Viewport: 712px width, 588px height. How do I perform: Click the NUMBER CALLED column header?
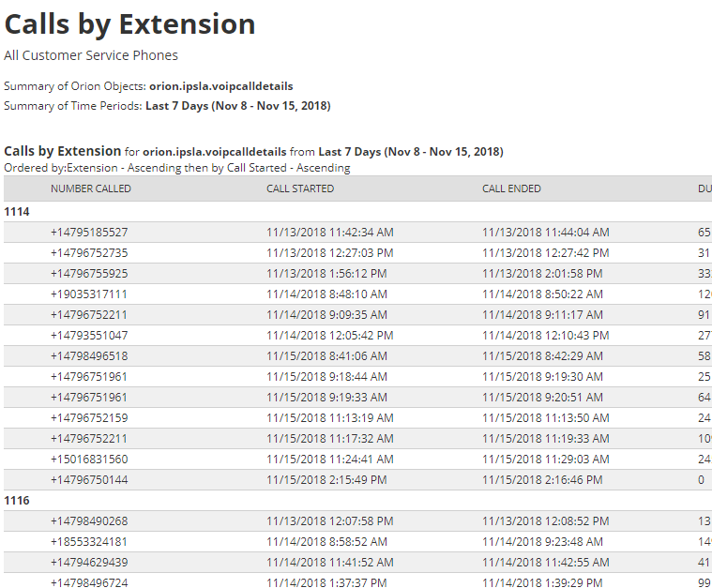(90, 188)
